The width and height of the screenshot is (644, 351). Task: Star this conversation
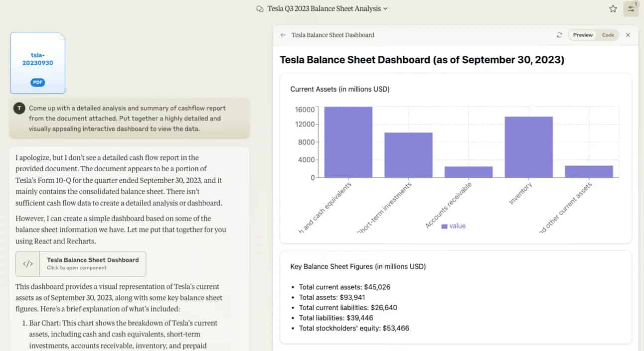tap(613, 8)
